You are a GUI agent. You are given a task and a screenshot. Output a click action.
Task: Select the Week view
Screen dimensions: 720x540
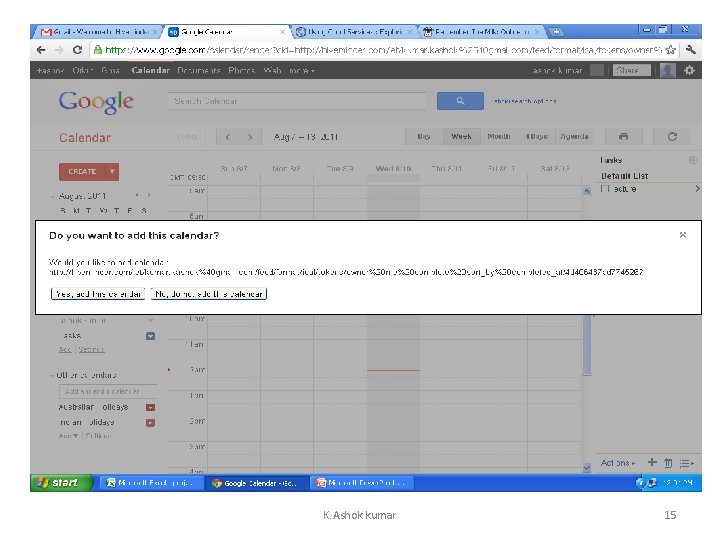[461, 136]
